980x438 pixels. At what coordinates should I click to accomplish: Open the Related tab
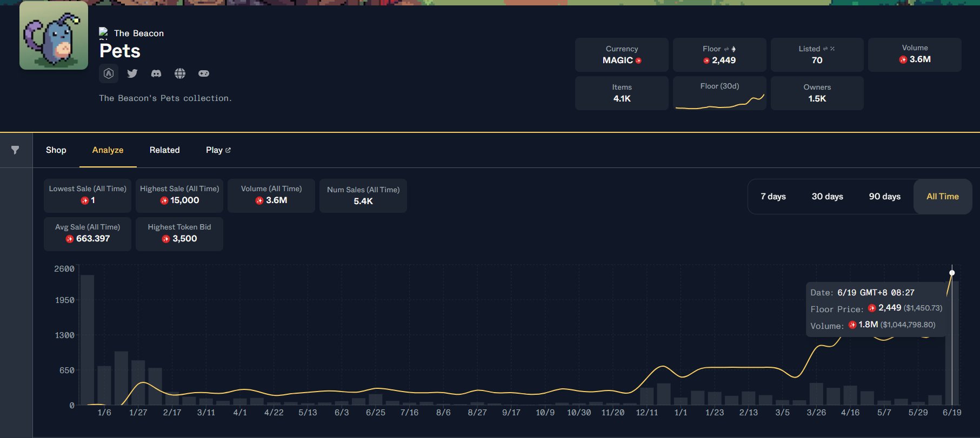(x=165, y=150)
